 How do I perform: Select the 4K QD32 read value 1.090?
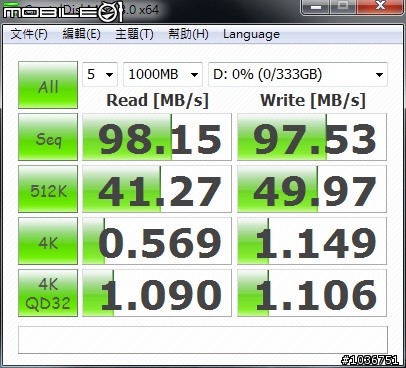coord(157,293)
